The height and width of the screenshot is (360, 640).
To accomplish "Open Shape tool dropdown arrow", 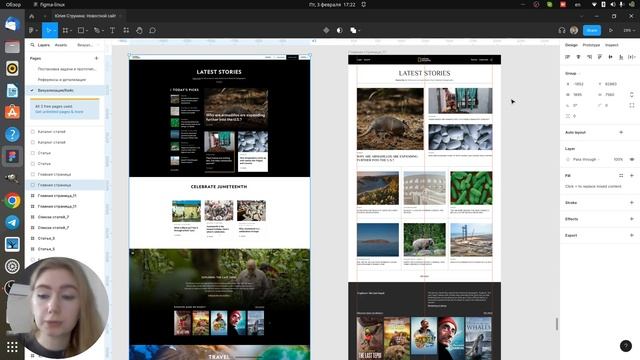I will point(87,31).
